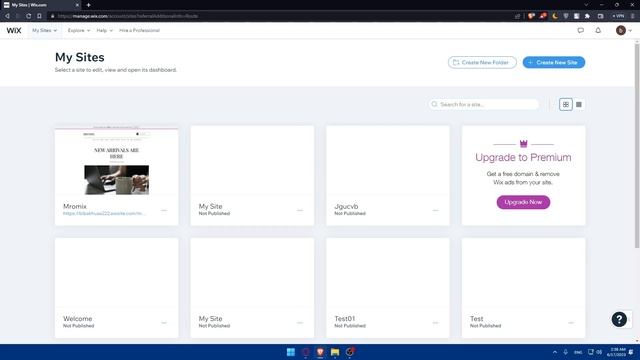Open site actions menu for Jgucvb
Viewport: 640px width, 360px height.
pyautogui.click(x=436, y=211)
